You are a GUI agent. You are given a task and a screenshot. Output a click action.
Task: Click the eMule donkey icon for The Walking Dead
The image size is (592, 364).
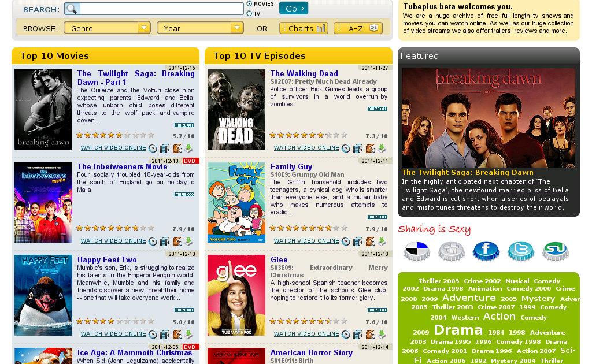(371, 148)
